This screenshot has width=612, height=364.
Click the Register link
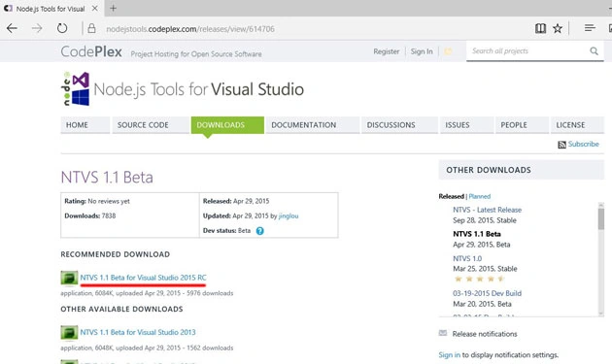(387, 51)
